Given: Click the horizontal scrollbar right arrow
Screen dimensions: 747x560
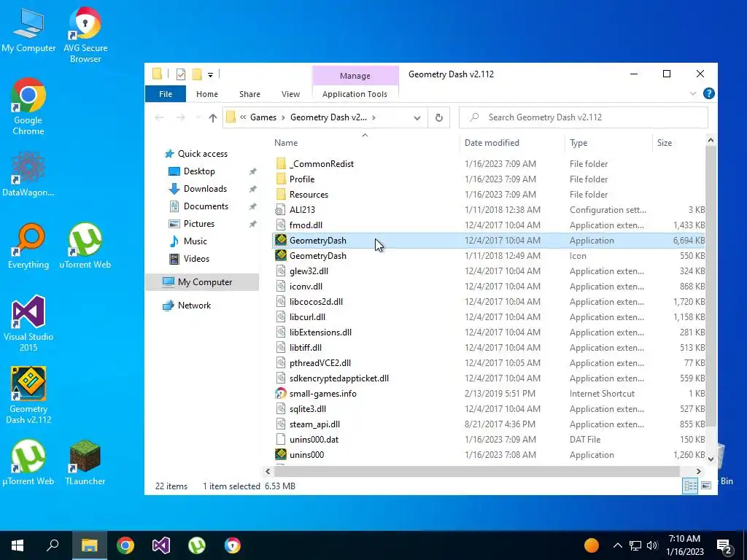Looking at the screenshot, I should [698, 472].
